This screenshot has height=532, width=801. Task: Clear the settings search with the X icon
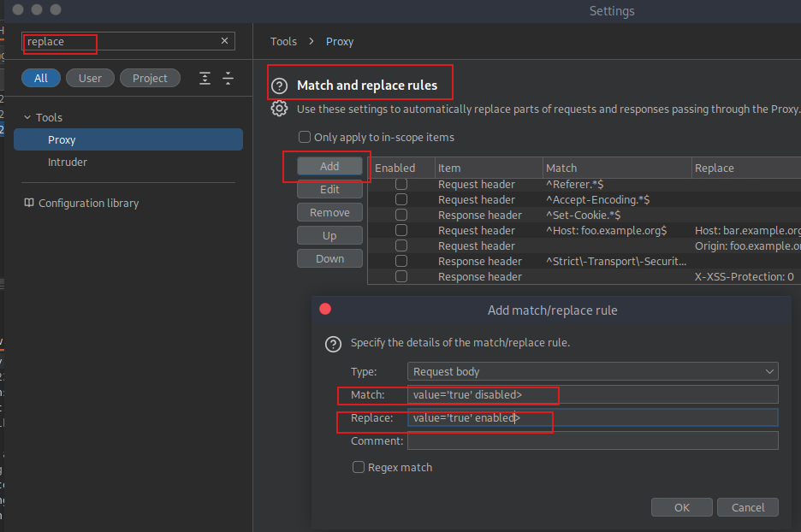click(225, 41)
